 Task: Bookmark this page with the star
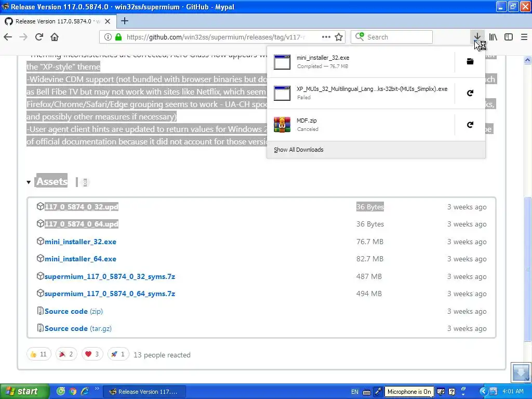click(x=339, y=37)
